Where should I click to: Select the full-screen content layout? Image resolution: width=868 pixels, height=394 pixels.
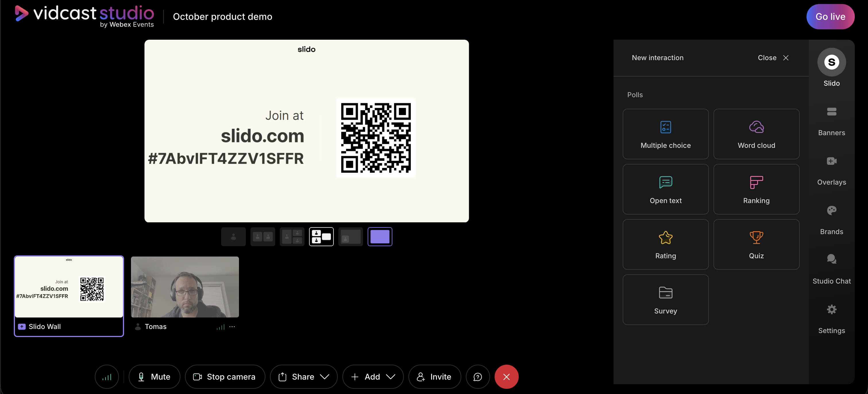tap(380, 236)
